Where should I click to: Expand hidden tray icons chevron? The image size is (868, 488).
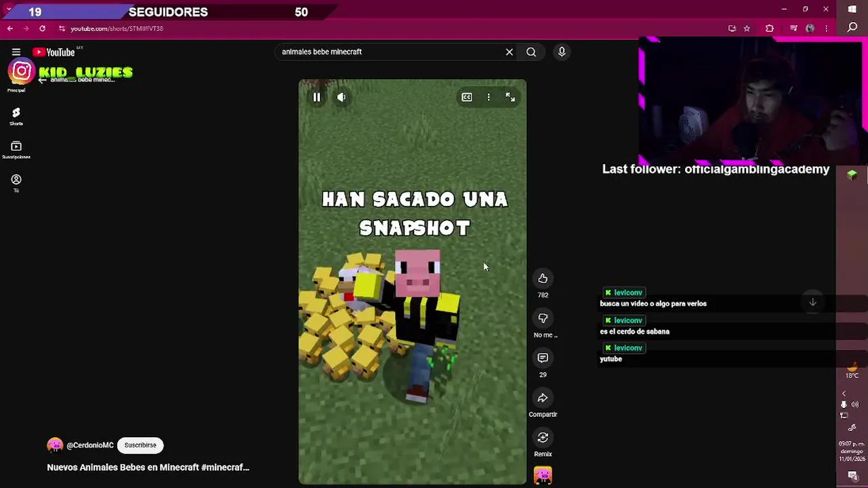click(844, 394)
